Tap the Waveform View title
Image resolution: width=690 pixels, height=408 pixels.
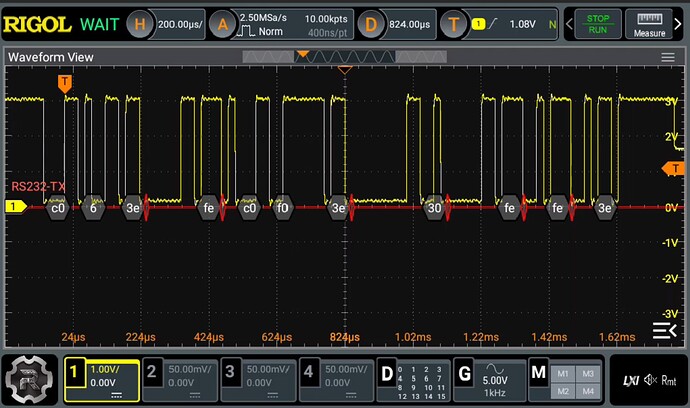pos(51,57)
